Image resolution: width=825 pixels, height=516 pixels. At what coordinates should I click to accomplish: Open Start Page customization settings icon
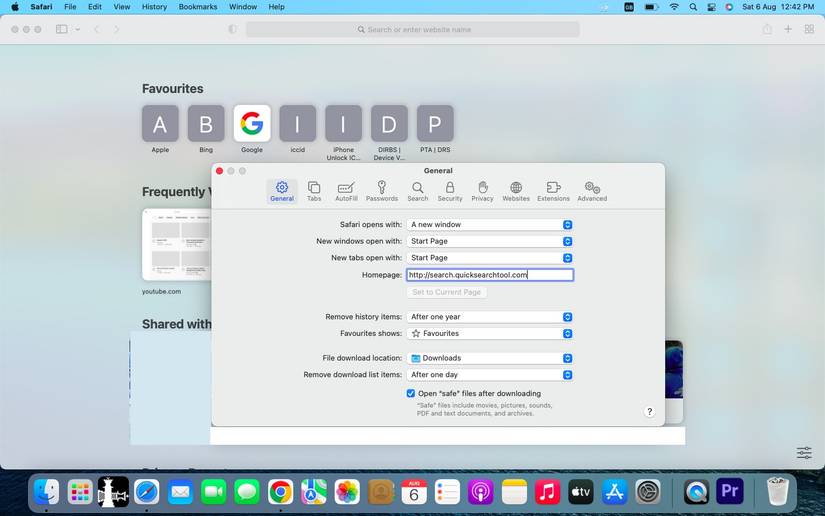tap(804, 453)
